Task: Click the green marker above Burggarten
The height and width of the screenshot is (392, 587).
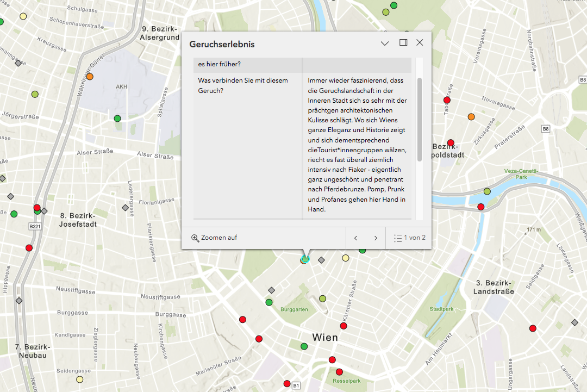Action: tap(268, 302)
